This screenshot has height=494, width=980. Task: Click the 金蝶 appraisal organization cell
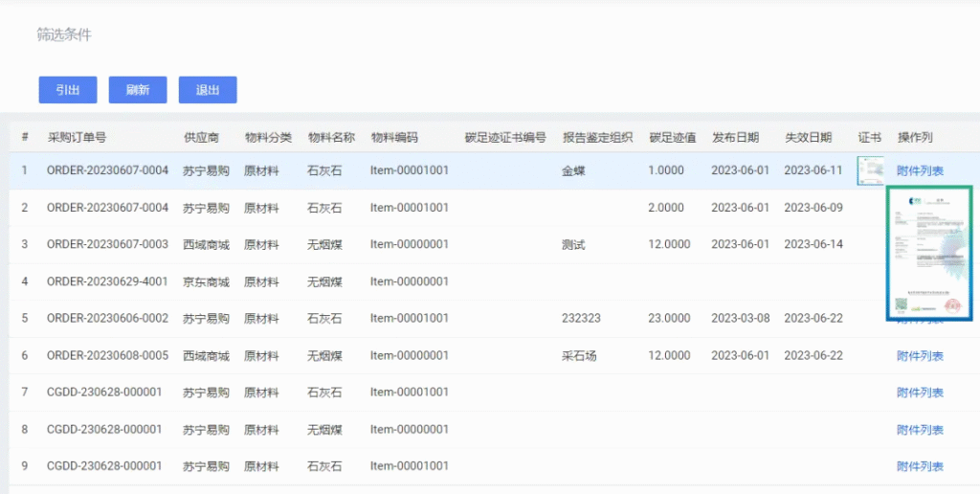[574, 171]
